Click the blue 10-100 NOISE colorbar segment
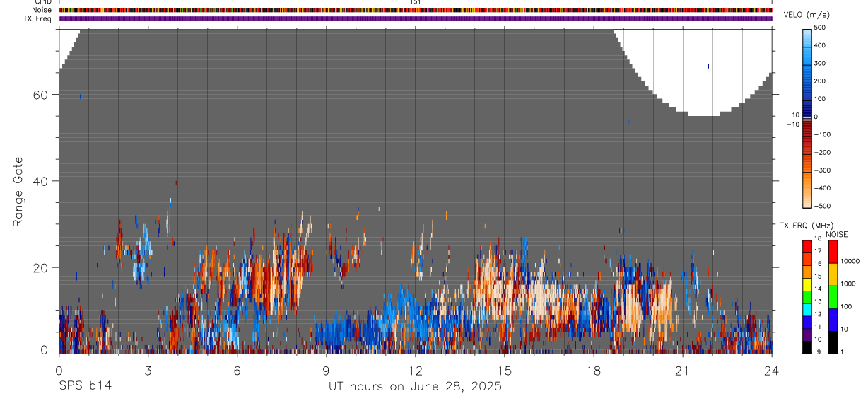 click(x=833, y=320)
